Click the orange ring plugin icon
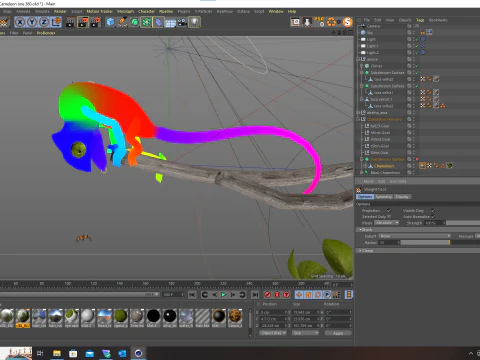Viewport: 480px width, 360px height. point(332,22)
